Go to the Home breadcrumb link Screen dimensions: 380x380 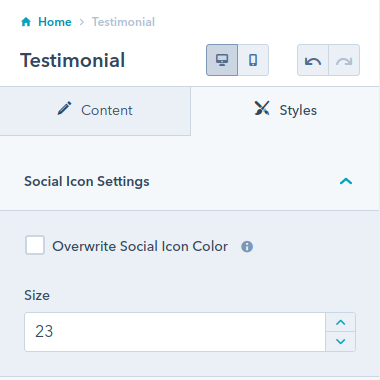tap(55, 22)
